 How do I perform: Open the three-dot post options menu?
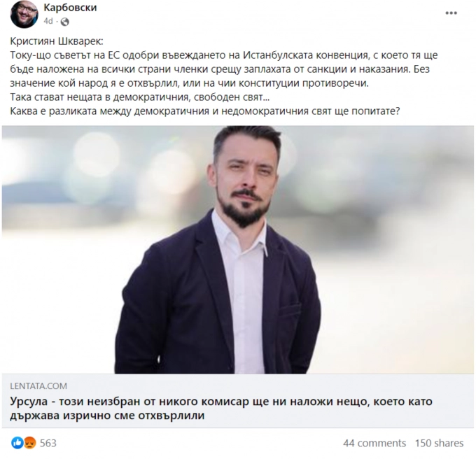tap(451, 13)
